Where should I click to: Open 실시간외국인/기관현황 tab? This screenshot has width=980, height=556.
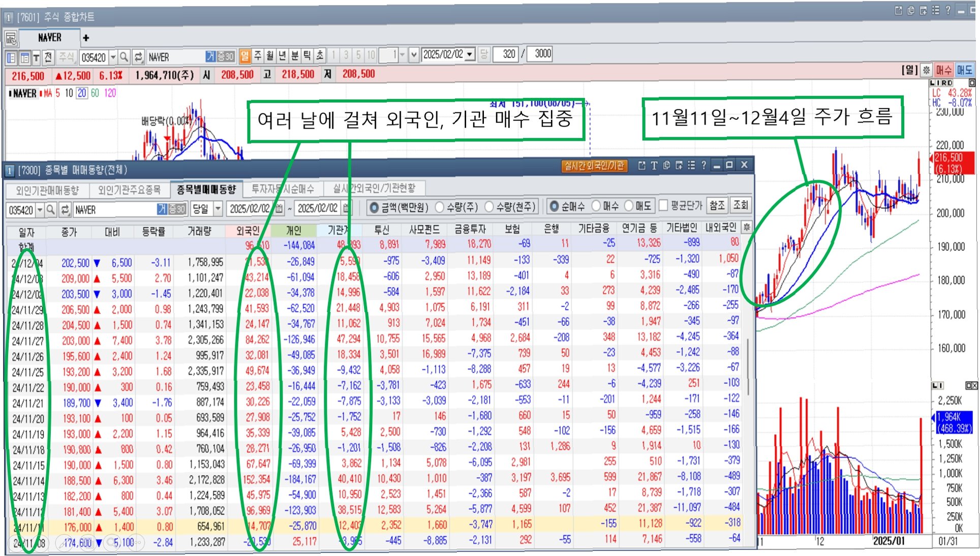coord(374,189)
